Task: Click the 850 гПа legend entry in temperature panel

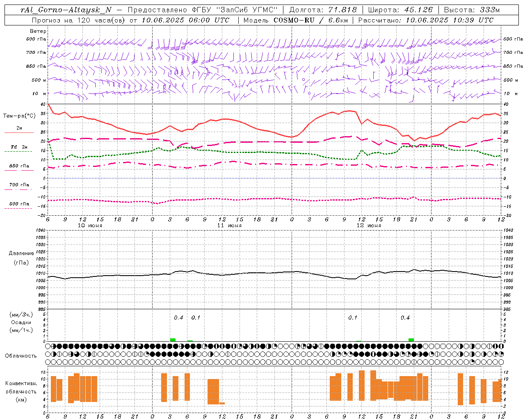Action: [x=19, y=166]
